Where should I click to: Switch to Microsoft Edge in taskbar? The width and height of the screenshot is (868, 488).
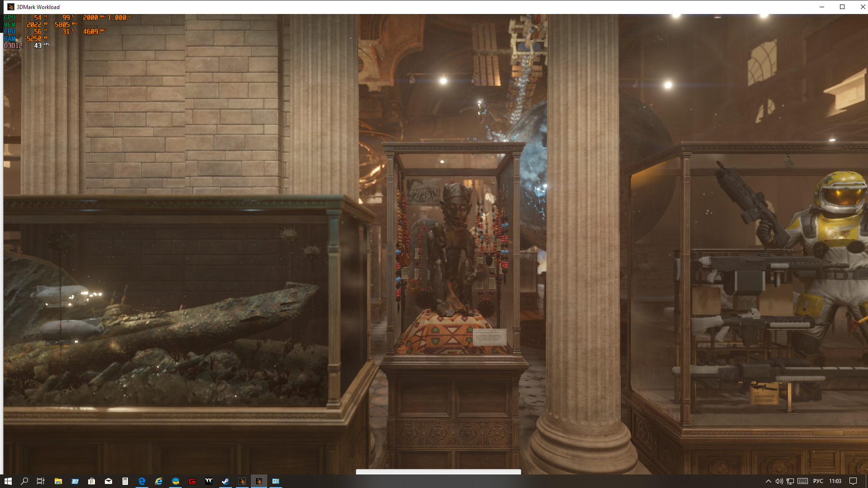[142, 481]
